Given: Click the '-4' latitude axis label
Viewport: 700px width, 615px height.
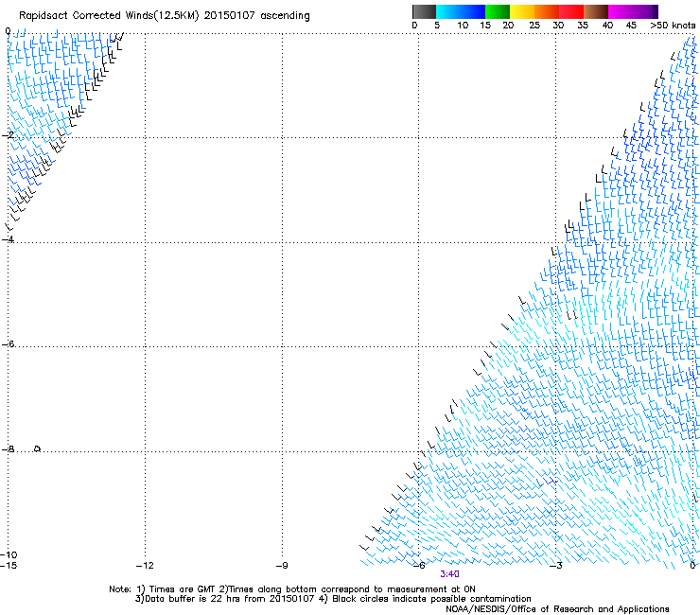Looking at the screenshot, I should click(x=8, y=239).
